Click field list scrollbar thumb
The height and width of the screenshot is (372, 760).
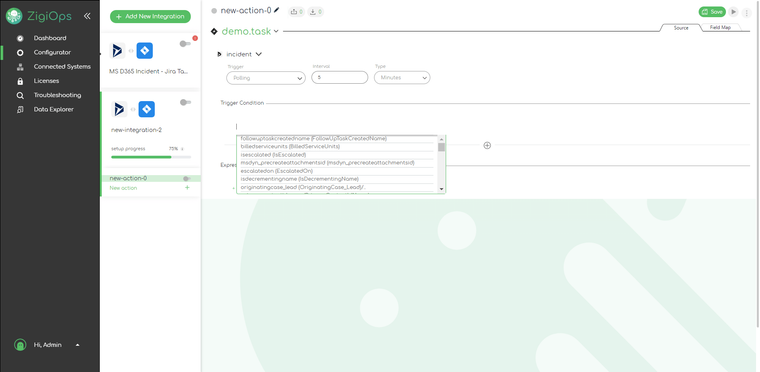[441, 147]
